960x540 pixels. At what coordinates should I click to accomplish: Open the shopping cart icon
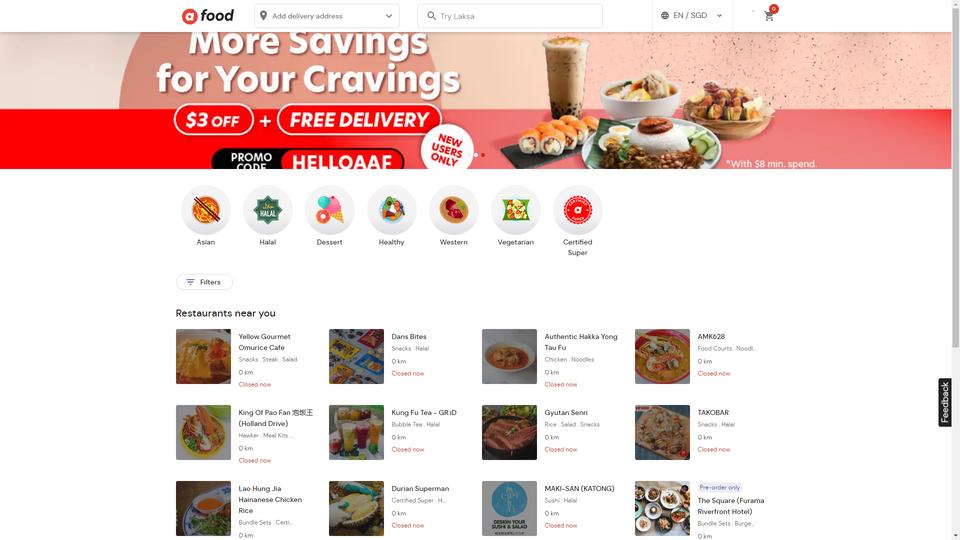tap(769, 16)
